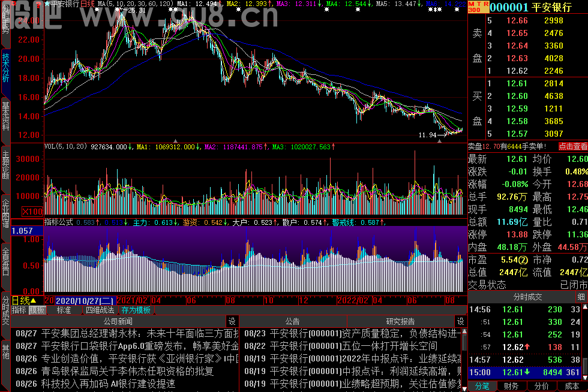
Task: Click the 15:00 highlighted trade row
Action: click(524, 372)
